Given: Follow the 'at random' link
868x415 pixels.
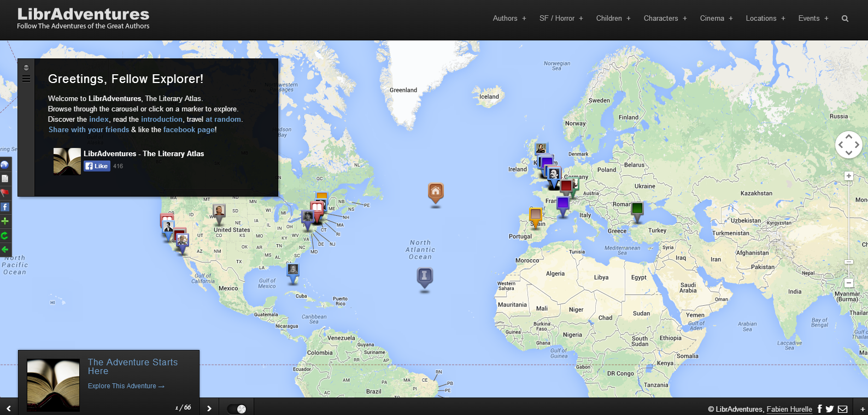Looking at the screenshot, I should point(223,119).
